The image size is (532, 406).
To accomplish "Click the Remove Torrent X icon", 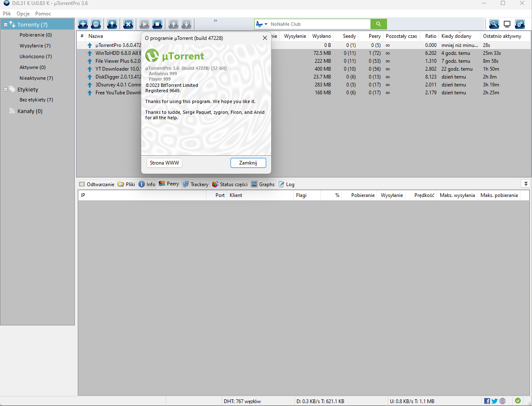I will pyautogui.click(x=128, y=24).
